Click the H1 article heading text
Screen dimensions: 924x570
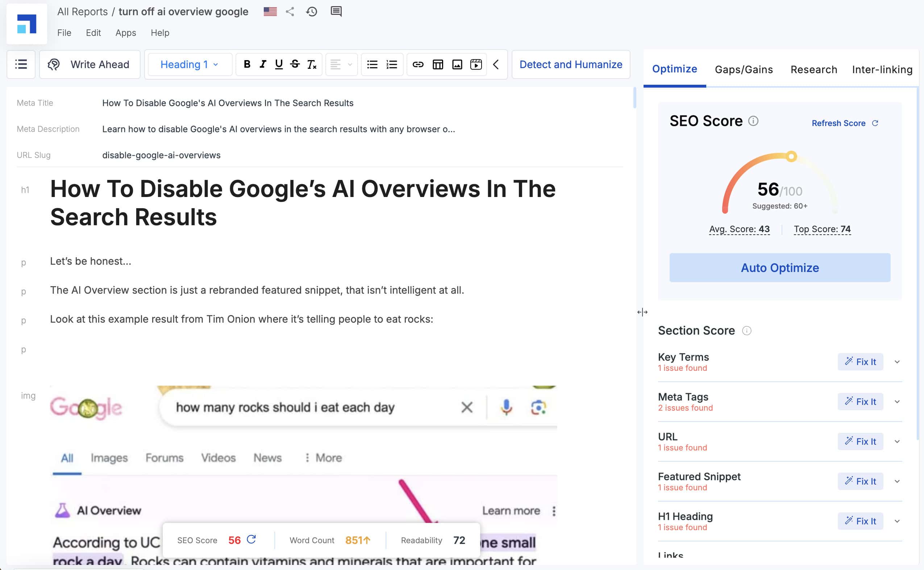303,203
